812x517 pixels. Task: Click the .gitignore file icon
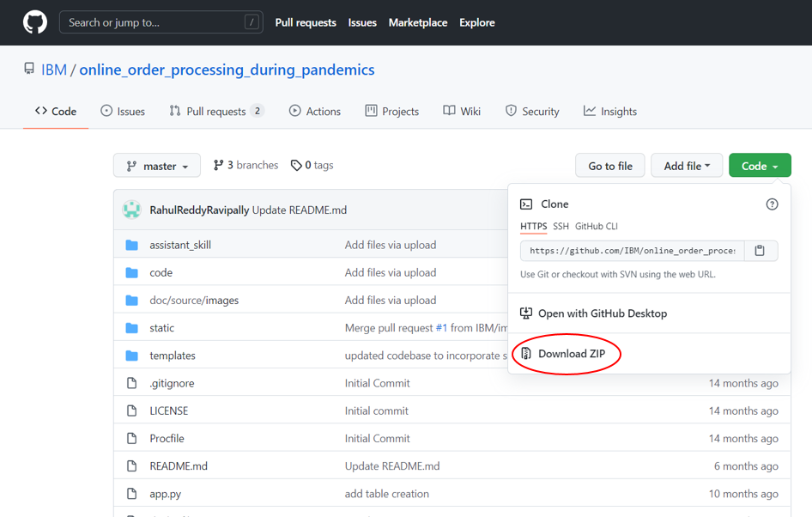pos(132,383)
